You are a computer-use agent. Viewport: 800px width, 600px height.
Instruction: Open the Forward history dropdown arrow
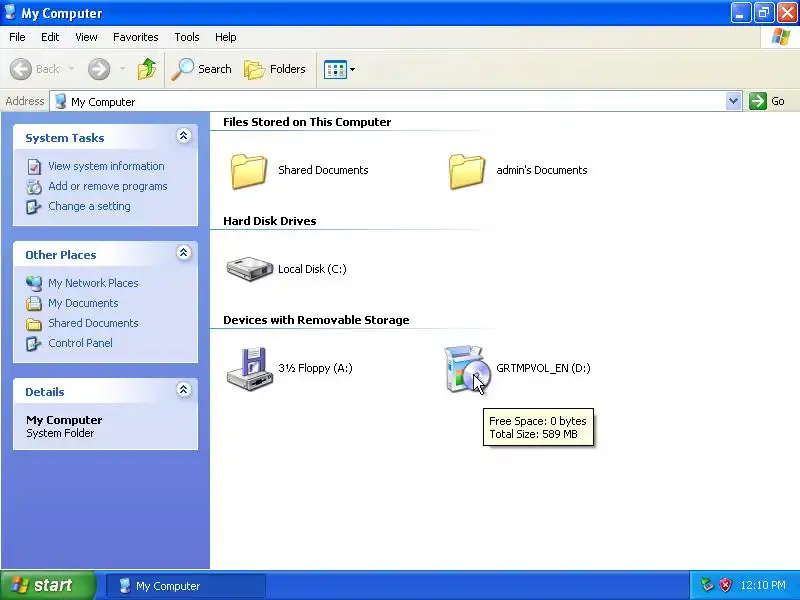coord(122,69)
